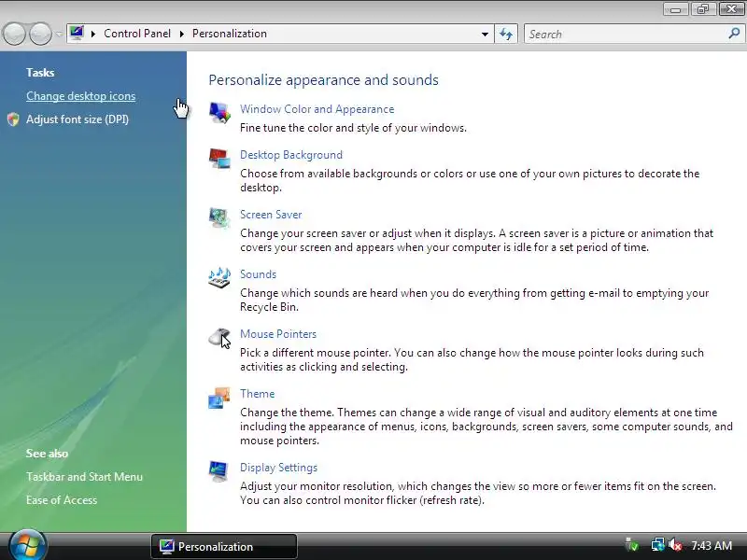This screenshot has width=747, height=560.
Task: Restore down the Personalization window
Action: [703, 9]
